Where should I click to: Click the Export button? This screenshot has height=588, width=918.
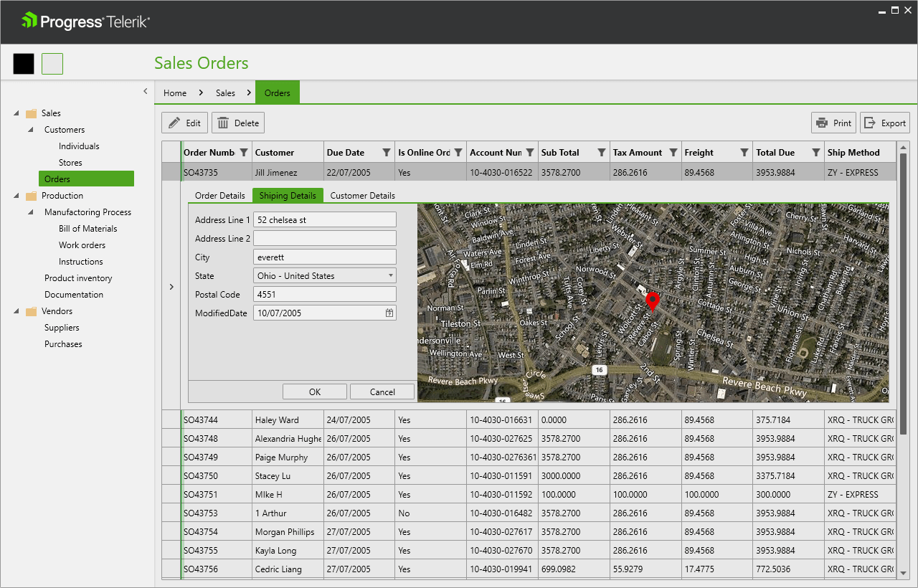coord(884,123)
